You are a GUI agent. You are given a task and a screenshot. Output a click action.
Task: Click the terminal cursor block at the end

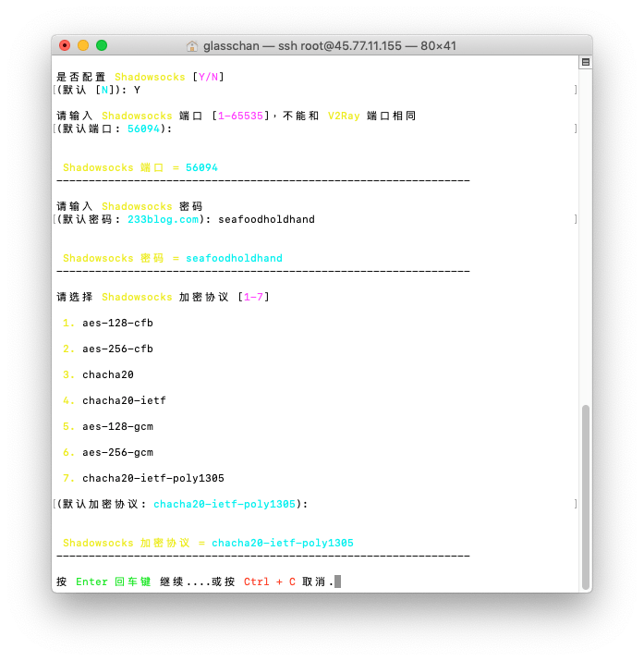pos(338,581)
